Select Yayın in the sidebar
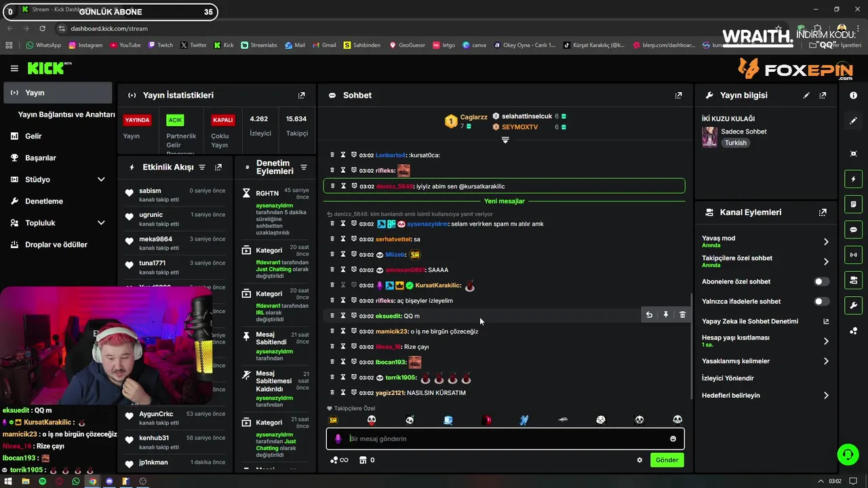868x488 pixels. click(x=58, y=93)
